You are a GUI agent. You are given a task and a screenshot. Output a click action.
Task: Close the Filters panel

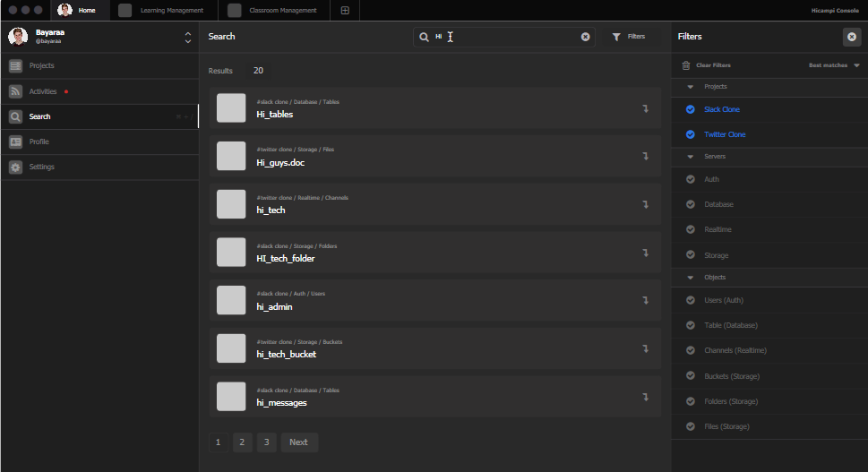coord(851,37)
